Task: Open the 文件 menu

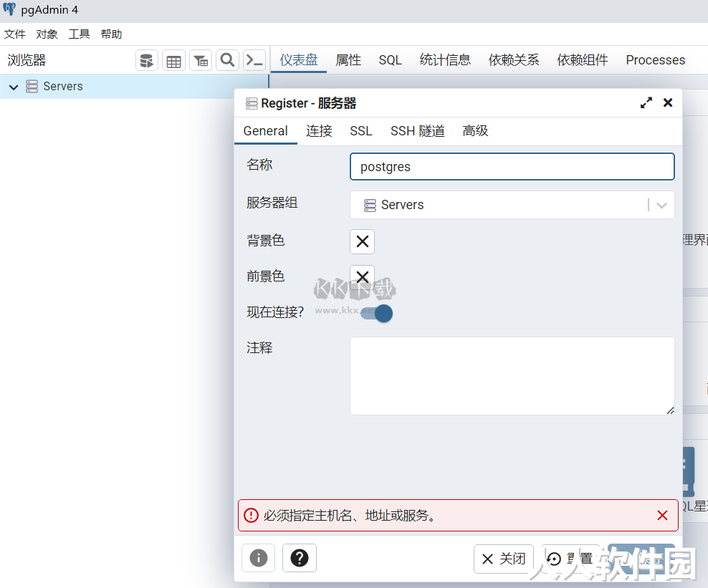Action: point(15,34)
